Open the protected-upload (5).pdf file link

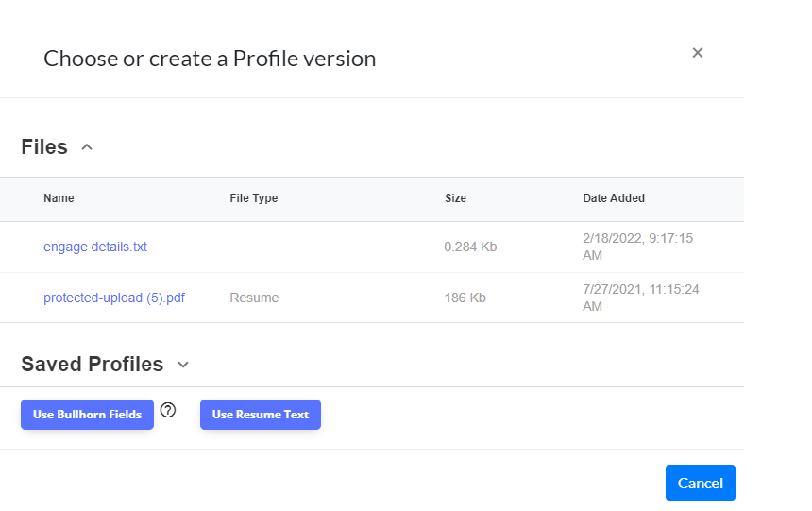click(x=114, y=298)
